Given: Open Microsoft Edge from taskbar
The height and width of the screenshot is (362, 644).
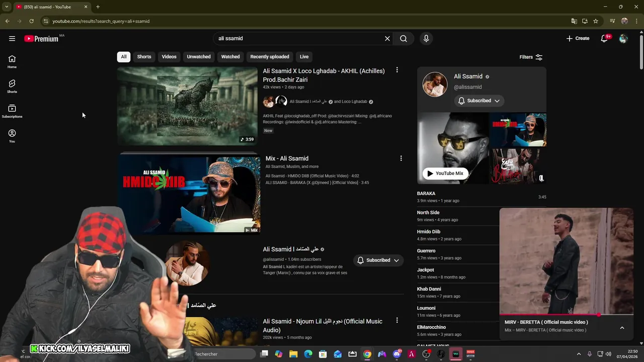Looking at the screenshot, I should (x=308, y=354).
